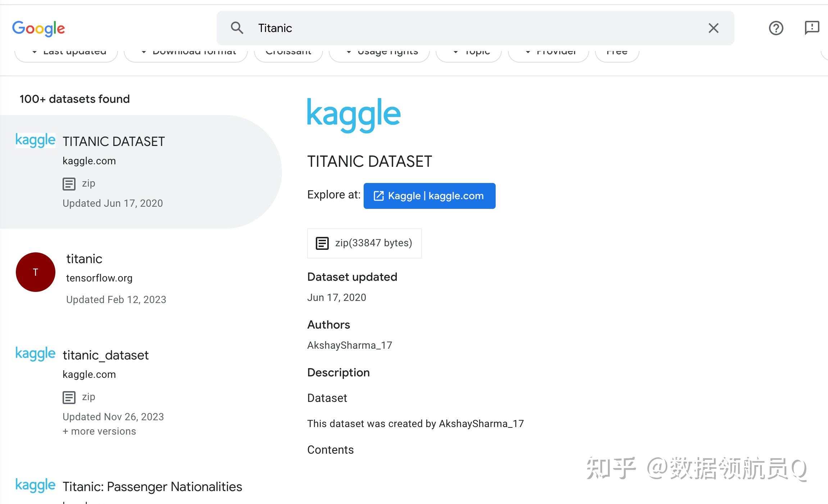828x504 pixels.
Task: Open the help question mark icon
Action: (x=776, y=28)
